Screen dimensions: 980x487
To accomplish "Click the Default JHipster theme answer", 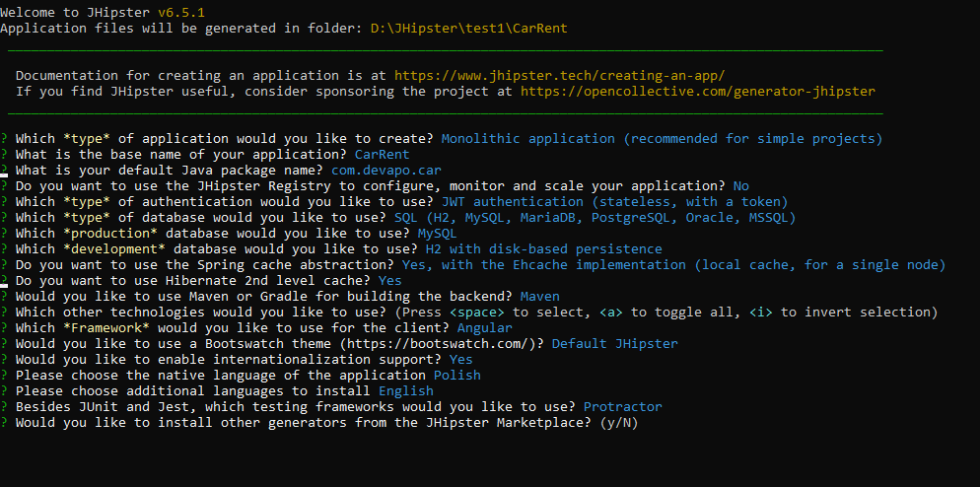I will tap(614, 344).
